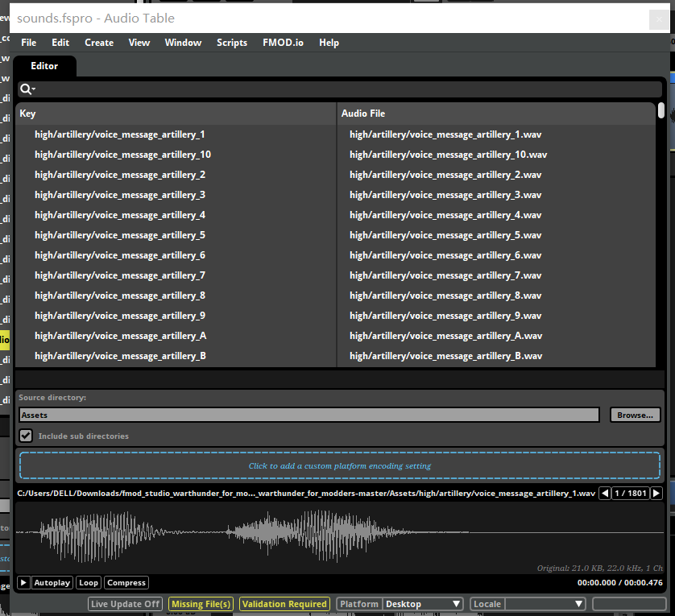Go back to the previous audio file
This screenshot has width=675, height=616.
point(604,493)
